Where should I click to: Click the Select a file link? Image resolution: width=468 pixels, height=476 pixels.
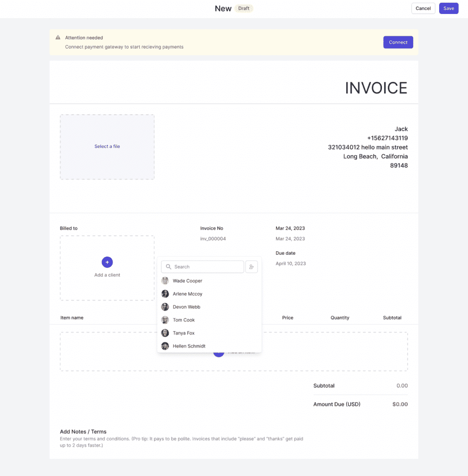[107, 146]
